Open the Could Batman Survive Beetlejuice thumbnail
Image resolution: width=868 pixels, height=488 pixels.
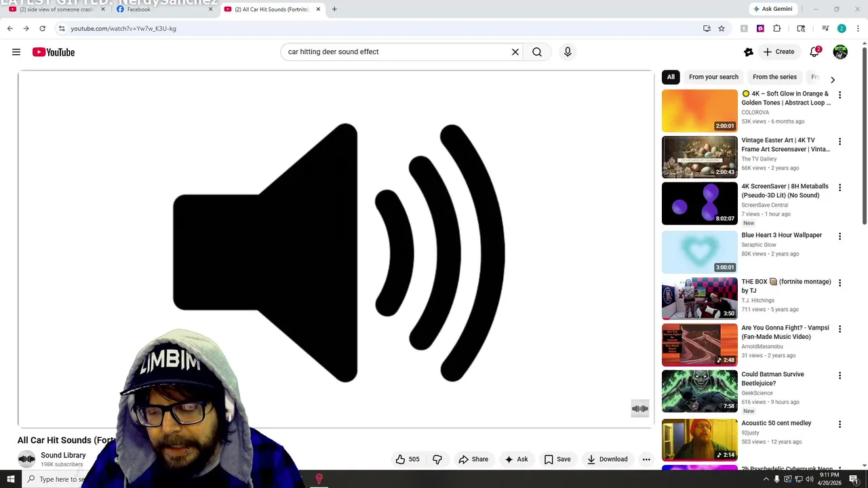[699, 391]
